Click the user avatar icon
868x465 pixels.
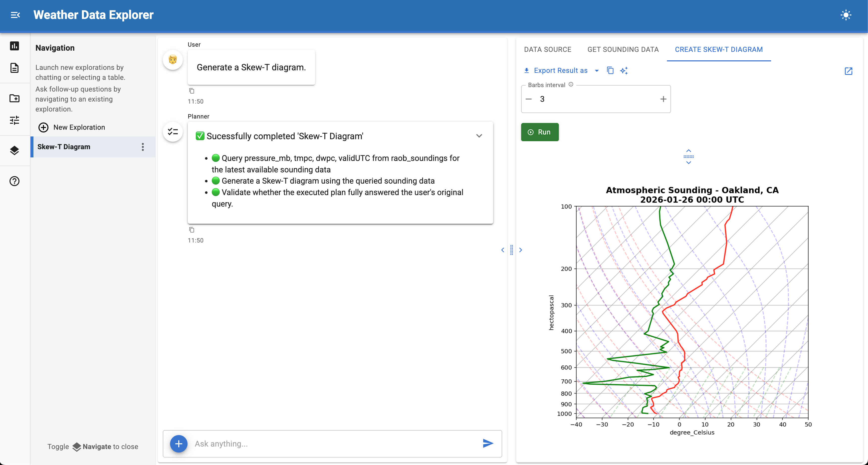(173, 60)
